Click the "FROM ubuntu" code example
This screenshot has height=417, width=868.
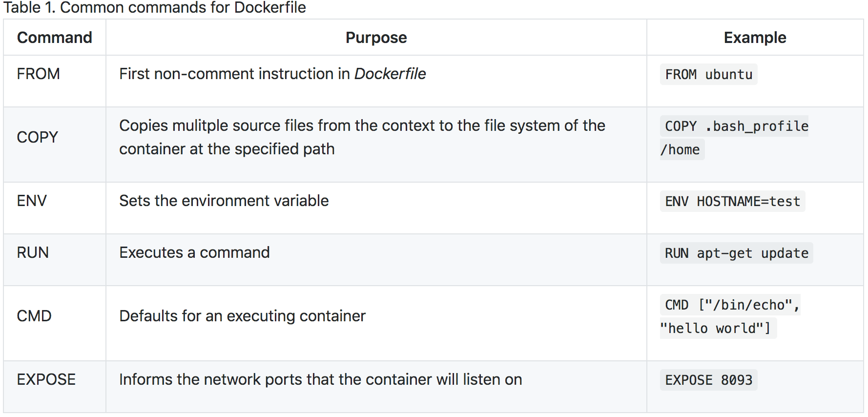(708, 75)
